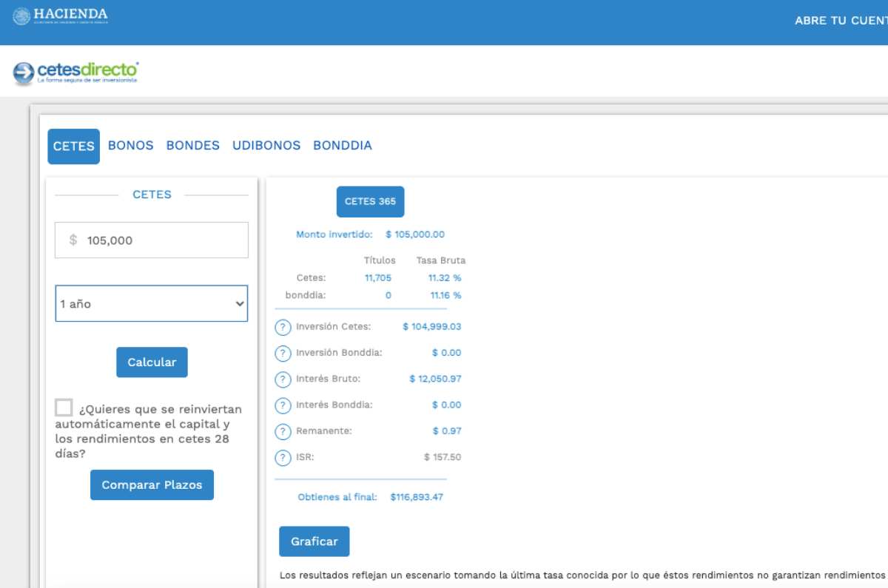This screenshot has height=588, width=888.
Task: Click the Hacienda government logo
Action: point(61,17)
